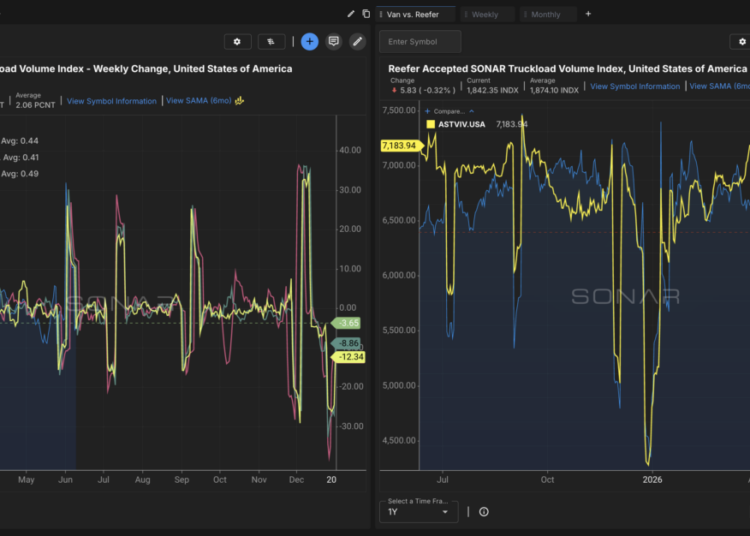Click the info icon beside time frame
This screenshot has width=750, height=536.
[484, 512]
